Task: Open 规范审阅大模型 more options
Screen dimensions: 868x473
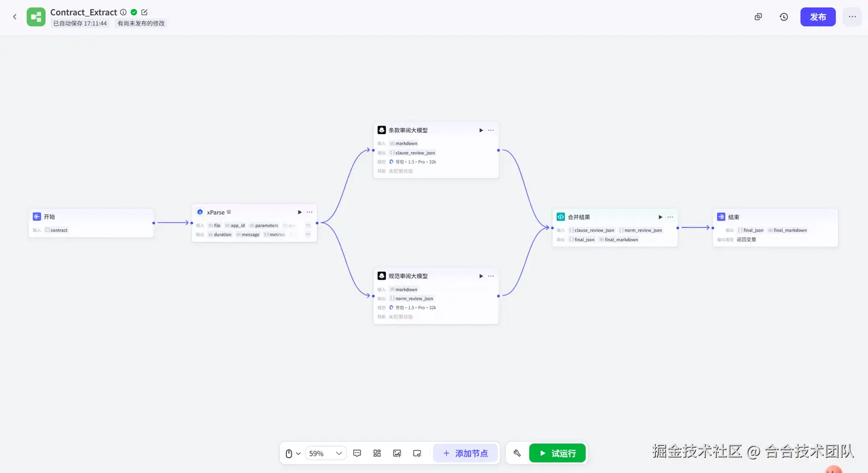Action: (491, 276)
